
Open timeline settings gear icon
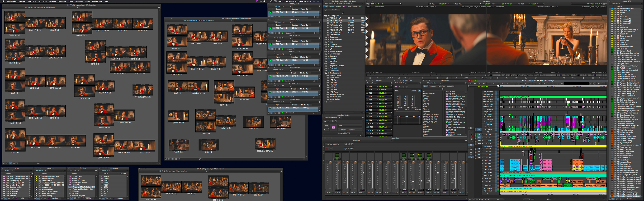point(599,84)
